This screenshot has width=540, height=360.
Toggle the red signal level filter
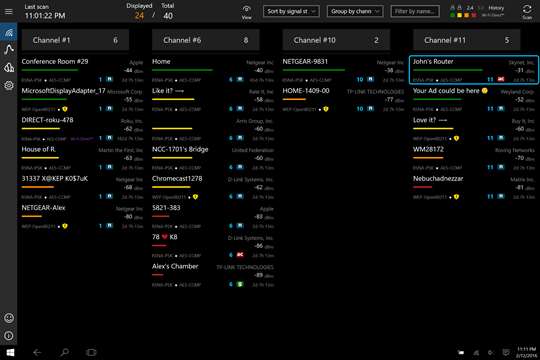click(474, 16)
